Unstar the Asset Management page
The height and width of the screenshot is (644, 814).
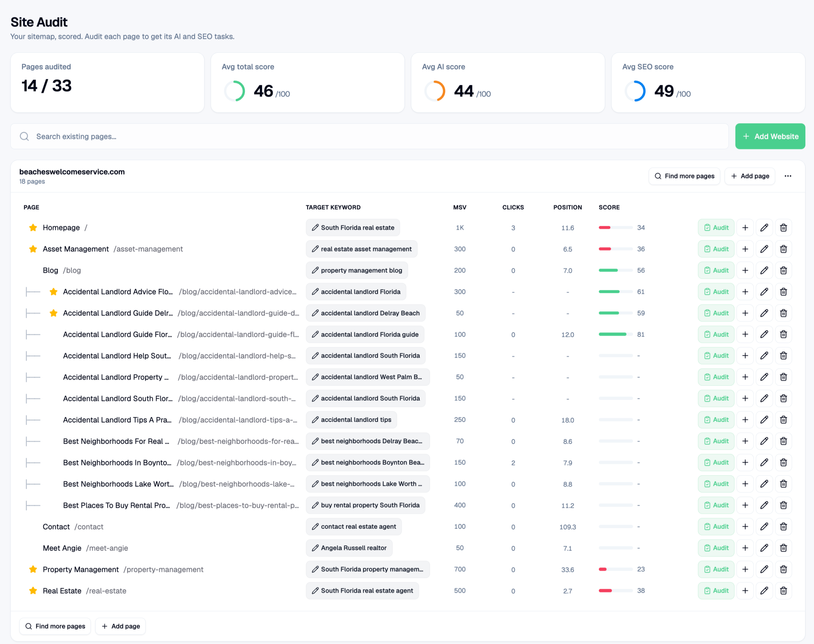(x=33, y=249)
